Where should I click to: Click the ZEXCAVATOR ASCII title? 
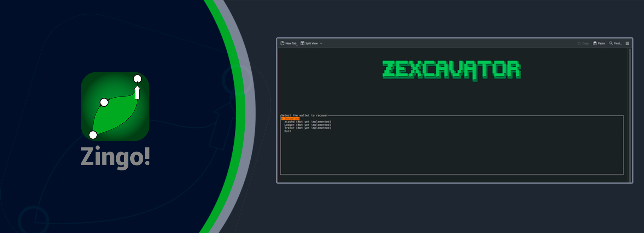(x=452, y=70)
